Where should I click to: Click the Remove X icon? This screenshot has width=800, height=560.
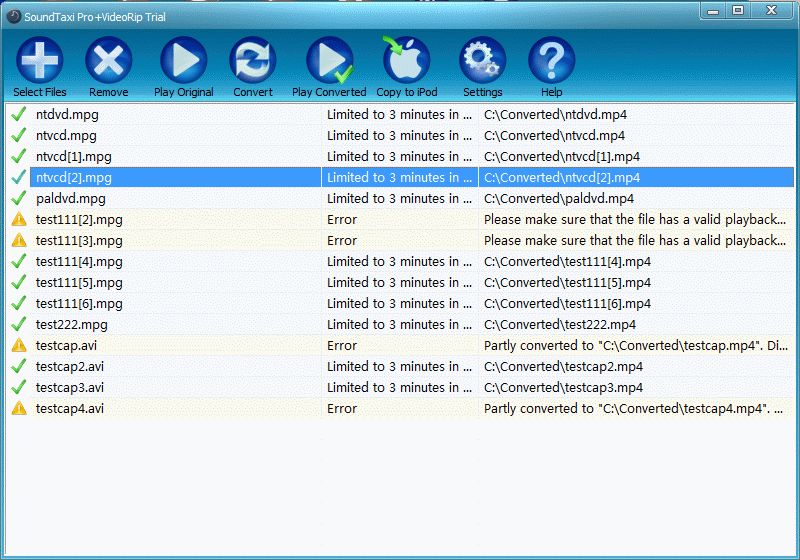click(109, 60)
